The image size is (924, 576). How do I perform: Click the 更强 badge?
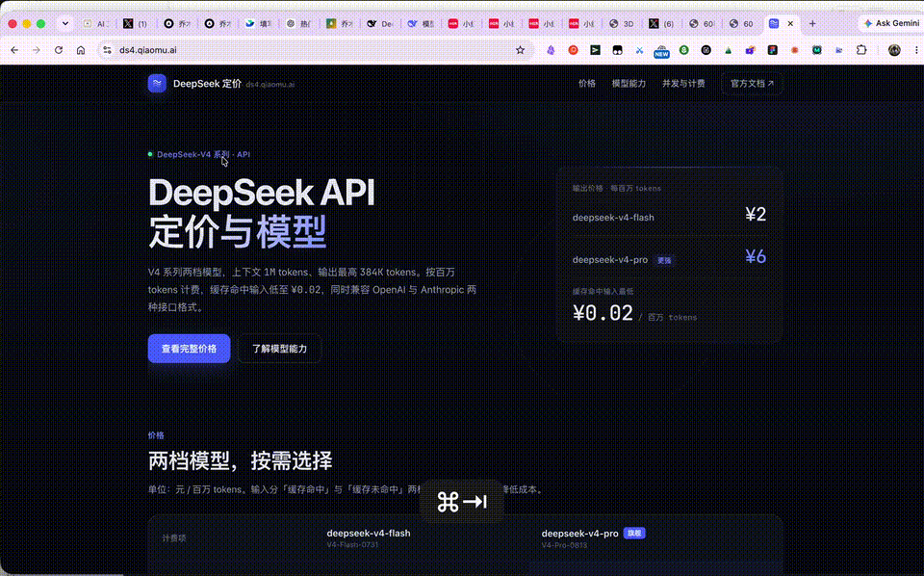(664, 261)
